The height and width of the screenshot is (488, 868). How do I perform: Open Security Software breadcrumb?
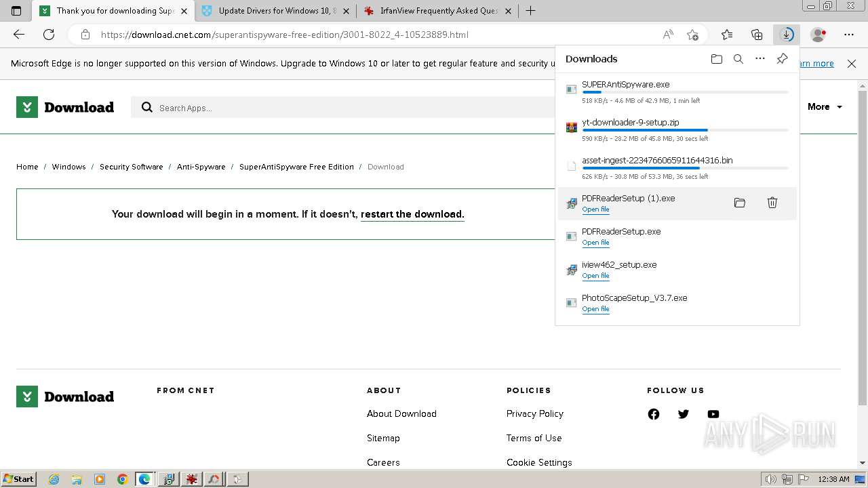[x=132, y=167]
